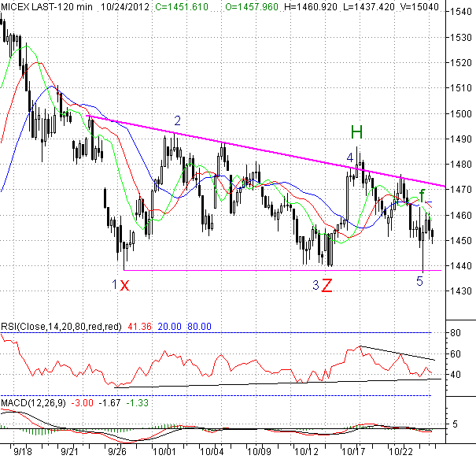Click the 10/12 date axis label
The width and height of the screenshot is (476, 459).
point(306,452)
